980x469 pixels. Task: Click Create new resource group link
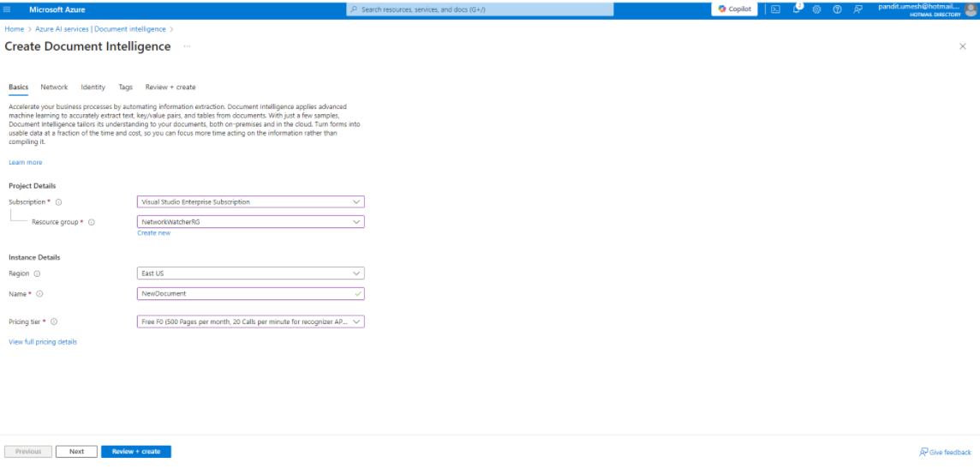pos(153,232)
